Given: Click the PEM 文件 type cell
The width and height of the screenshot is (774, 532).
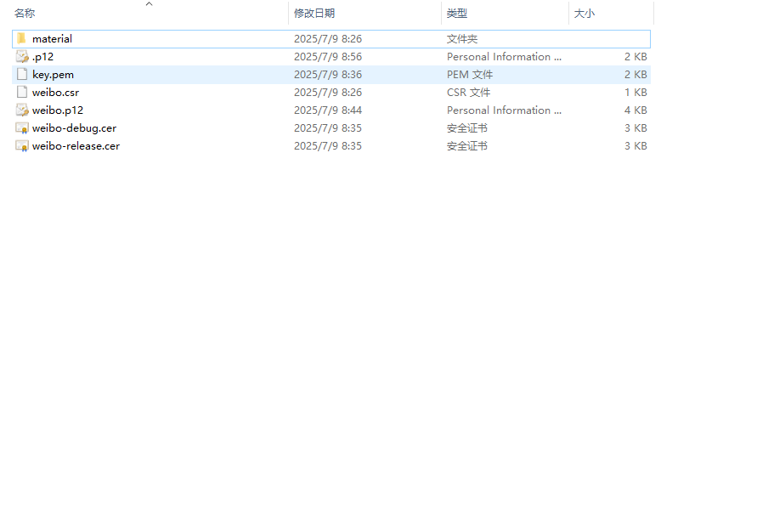Looking at the screenshot, I should (470, 75).
